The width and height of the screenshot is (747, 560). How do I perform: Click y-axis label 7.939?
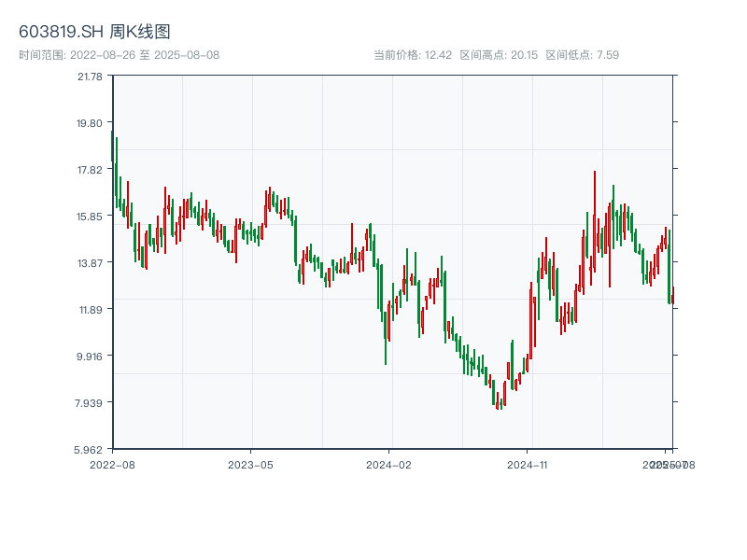[x=89, y=403]
